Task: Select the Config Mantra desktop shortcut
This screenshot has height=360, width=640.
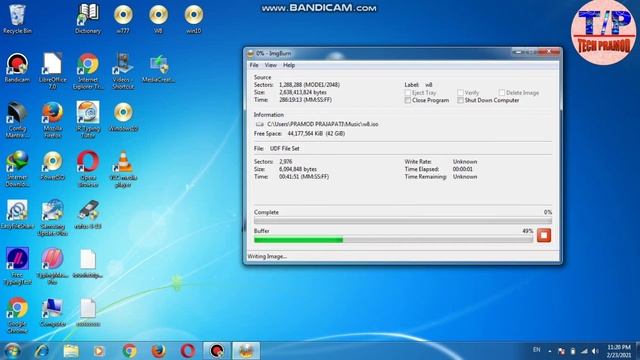Action: click(x=17, y=120)
